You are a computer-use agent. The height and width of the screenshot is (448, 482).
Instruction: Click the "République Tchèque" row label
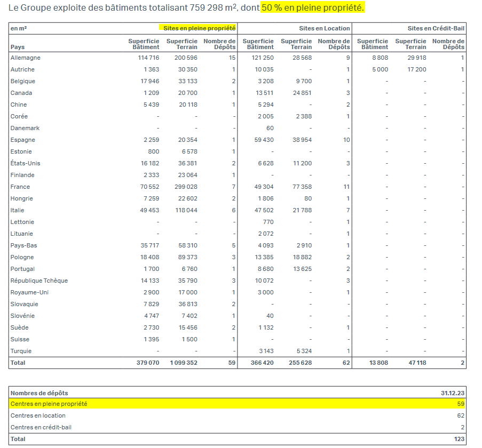[39, 281]
